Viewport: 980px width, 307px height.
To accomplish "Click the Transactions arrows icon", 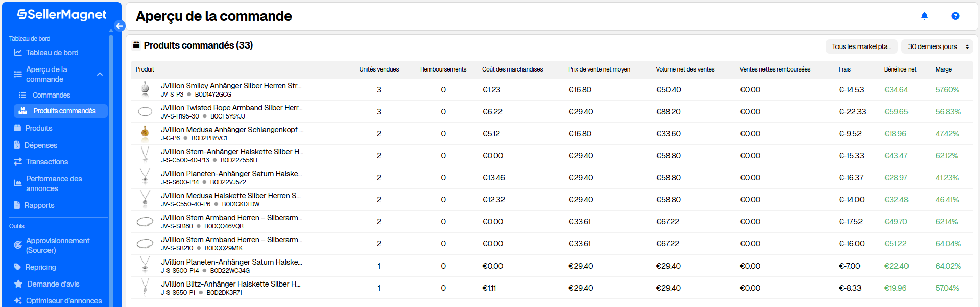I will click(18, 162).
